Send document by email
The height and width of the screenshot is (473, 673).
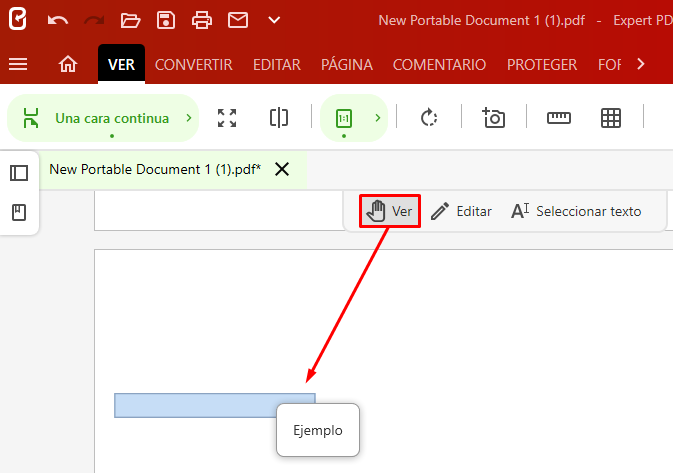point(238,20)
